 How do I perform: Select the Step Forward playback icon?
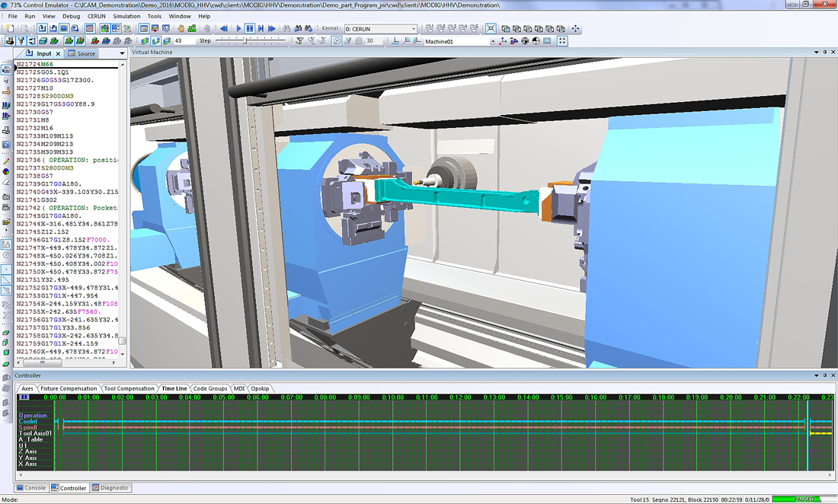pos(261,29)
